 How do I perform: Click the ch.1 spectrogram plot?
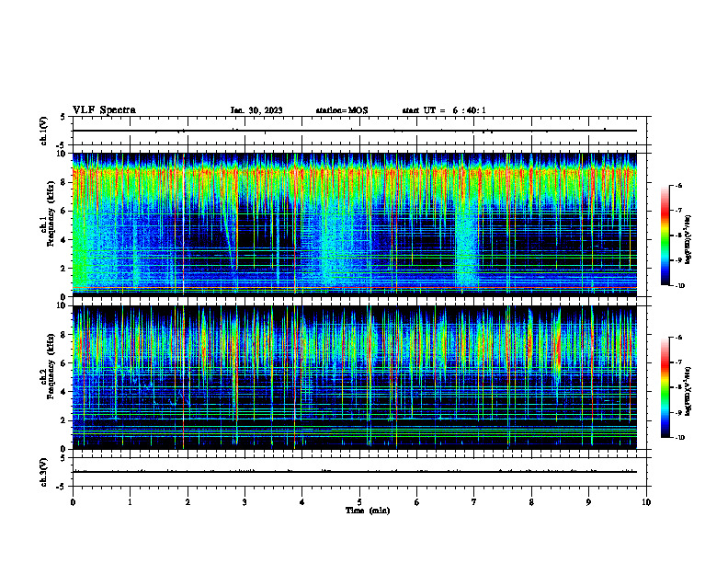[x=355, y=224]
